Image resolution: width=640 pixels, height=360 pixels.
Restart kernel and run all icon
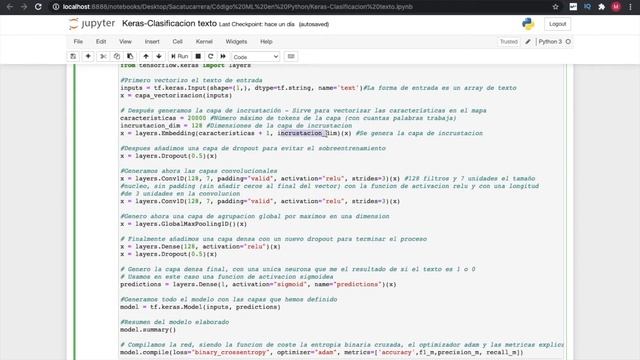223,56
